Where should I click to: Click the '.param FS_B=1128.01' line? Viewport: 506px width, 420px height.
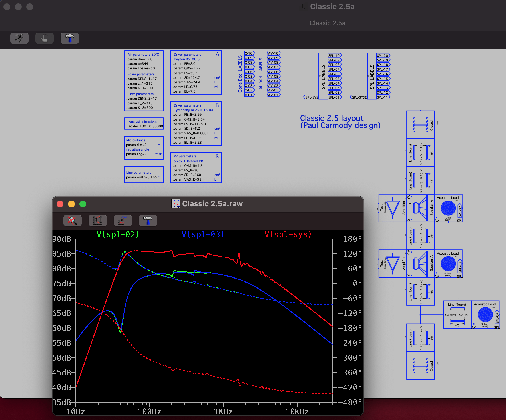(190, 124)
